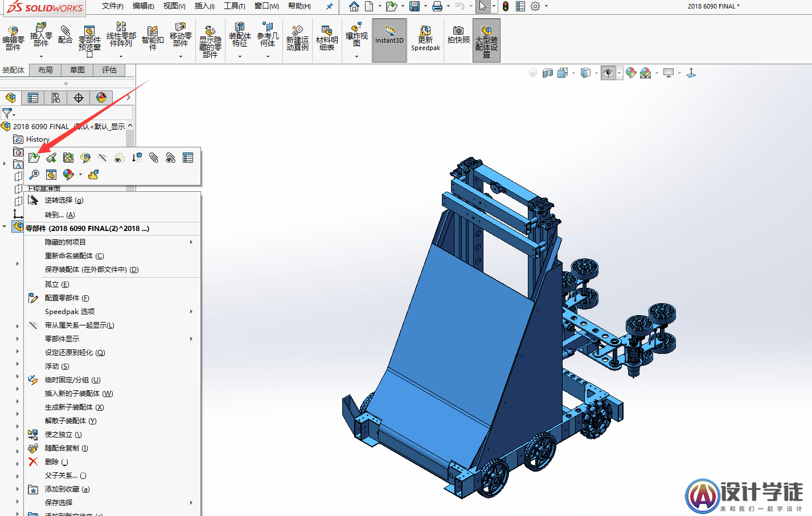Click the History folder in feature tree
Viewport: 812px width, 516px height.
pos(38,139)
